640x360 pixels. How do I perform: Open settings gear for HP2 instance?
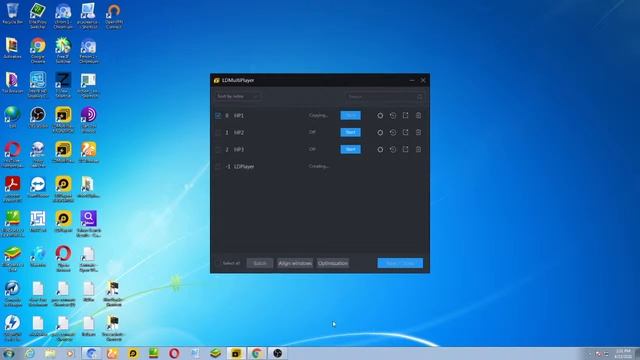click(x=380, y=132)
